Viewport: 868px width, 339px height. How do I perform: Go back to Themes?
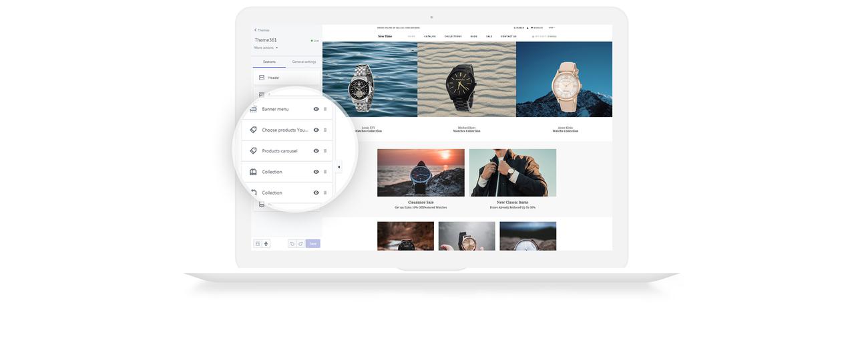pos(262,30)
